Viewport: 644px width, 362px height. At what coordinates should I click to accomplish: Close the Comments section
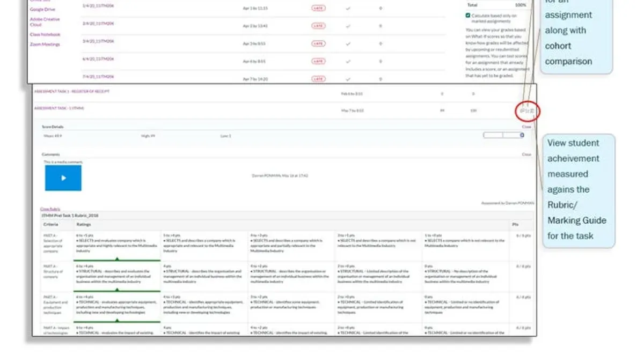[x=526, y=154]
